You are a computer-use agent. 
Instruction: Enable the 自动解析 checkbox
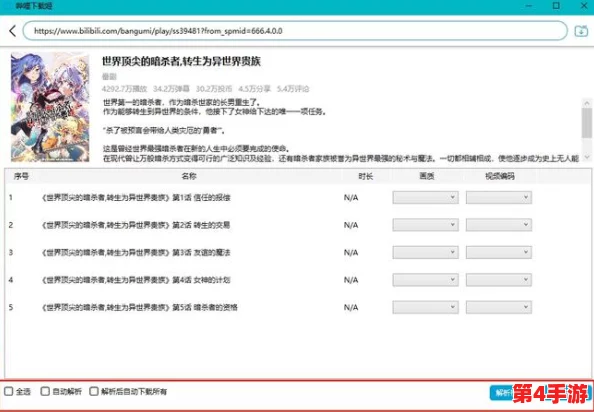point(45,391)
